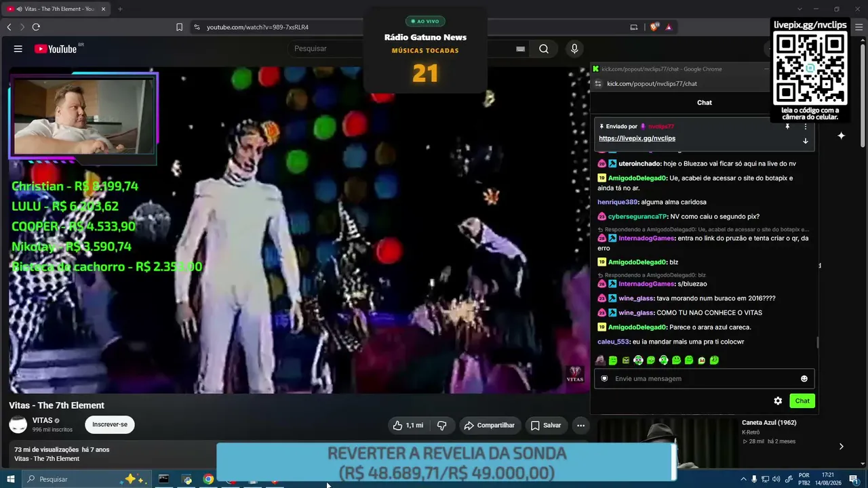Open pinned message options three-dot menu
The height and width of the screenshot is (488, 868).
tap(806, 127)
